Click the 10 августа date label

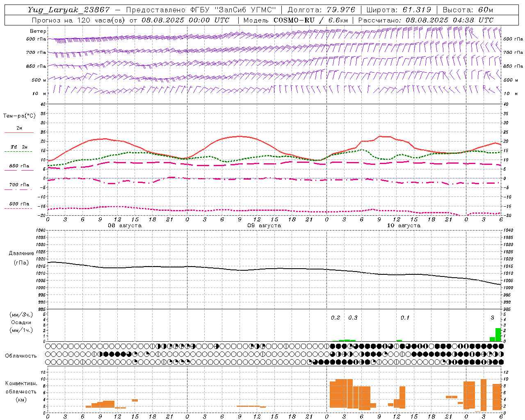pyautogui.click(x=404, y=226)
